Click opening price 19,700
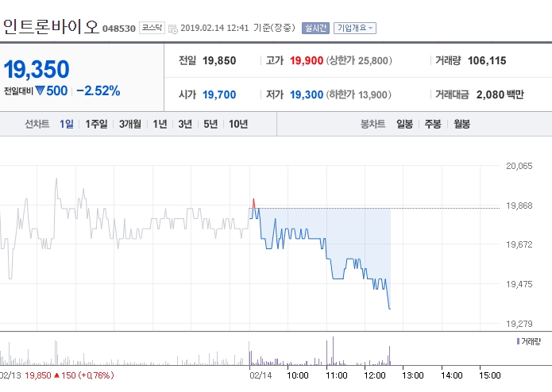 (x=219, y=94)
